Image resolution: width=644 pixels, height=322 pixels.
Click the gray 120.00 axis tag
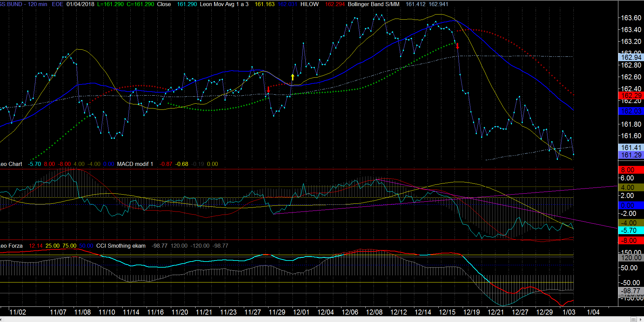[x=631, y=258]
